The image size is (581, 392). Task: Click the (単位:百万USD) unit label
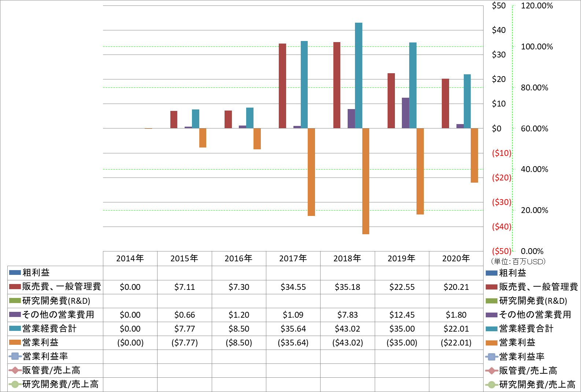pyautogui.click(x=518, y=261)
